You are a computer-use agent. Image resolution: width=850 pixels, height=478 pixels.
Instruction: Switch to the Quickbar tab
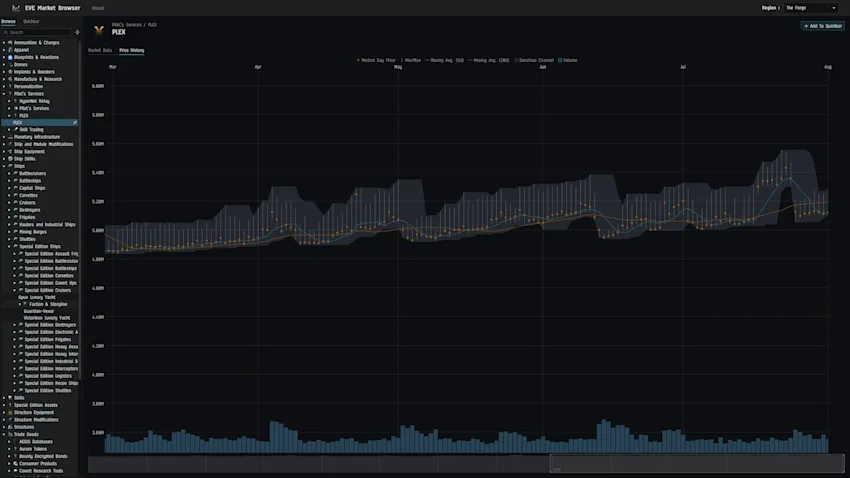point(31,22)
